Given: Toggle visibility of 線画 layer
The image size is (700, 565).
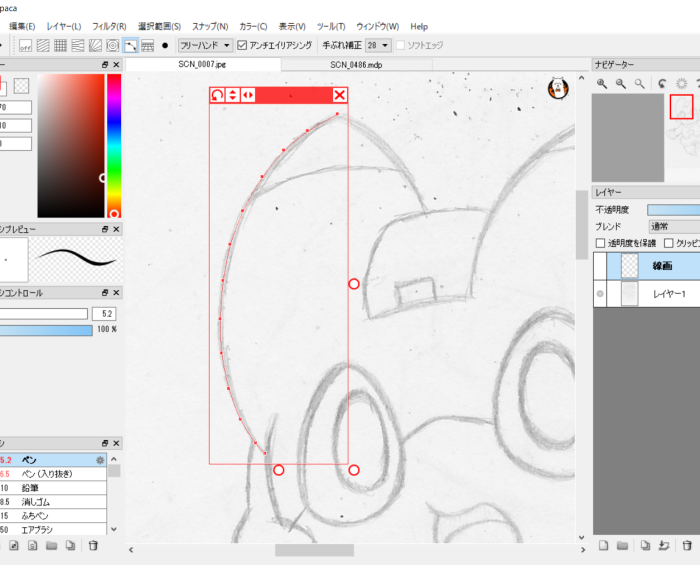Looking at the screenshot, I should click(600, 266).
